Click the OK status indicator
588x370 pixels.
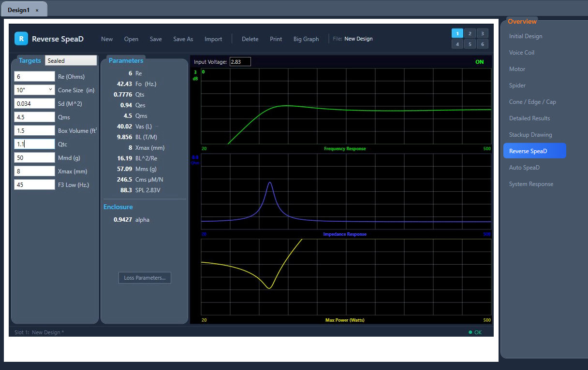click(475, 332)
